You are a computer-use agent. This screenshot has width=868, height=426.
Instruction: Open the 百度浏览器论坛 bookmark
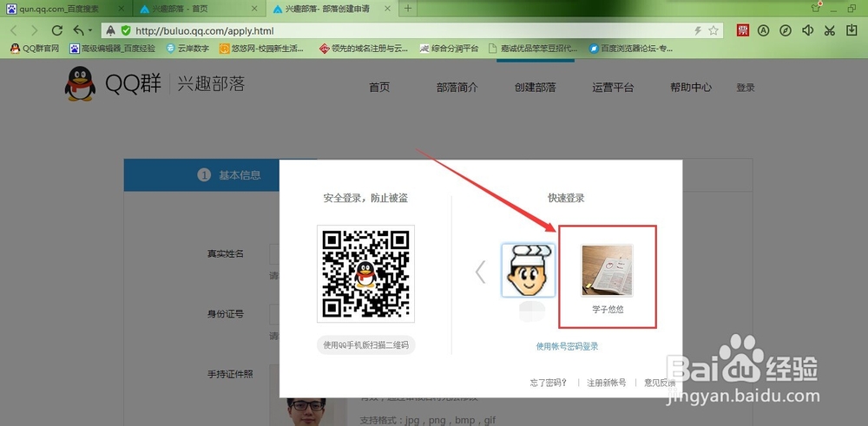click(631, 49)
